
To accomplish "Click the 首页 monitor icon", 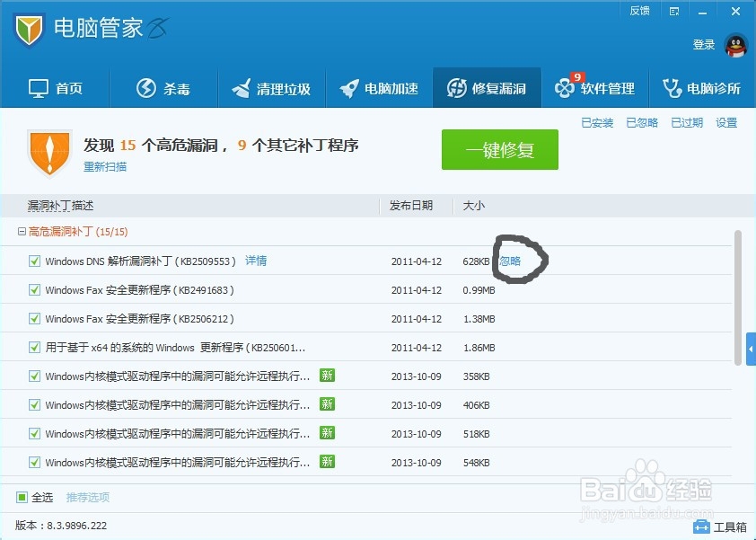I will (x=38, y=88).
